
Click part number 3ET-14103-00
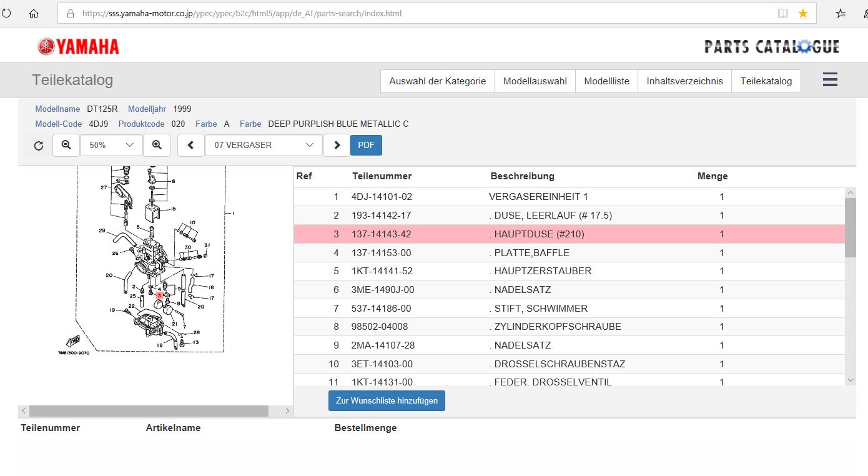382,364
